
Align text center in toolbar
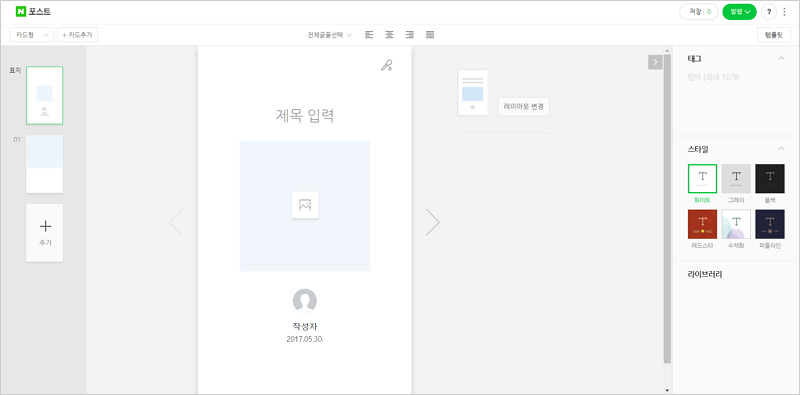pyautogui.click(x=390, y=35)
